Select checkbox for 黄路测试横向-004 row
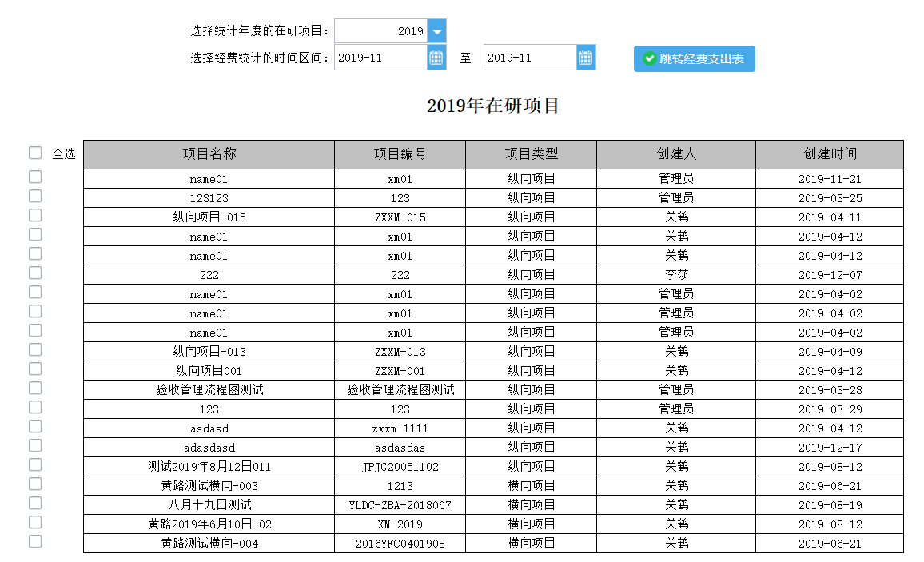 35,541
